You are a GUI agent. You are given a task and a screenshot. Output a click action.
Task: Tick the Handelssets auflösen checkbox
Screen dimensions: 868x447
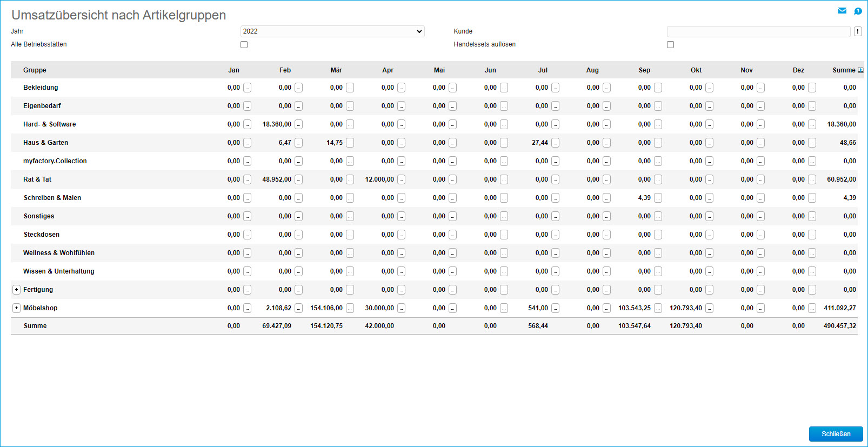point(670,45)
